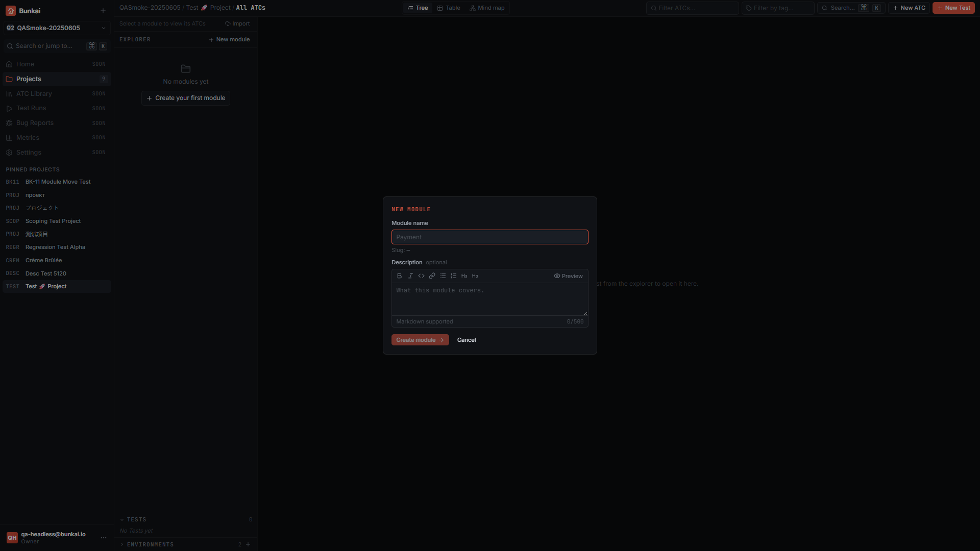
Task: Click Create your first module button
Action: (x=186, y=98)
